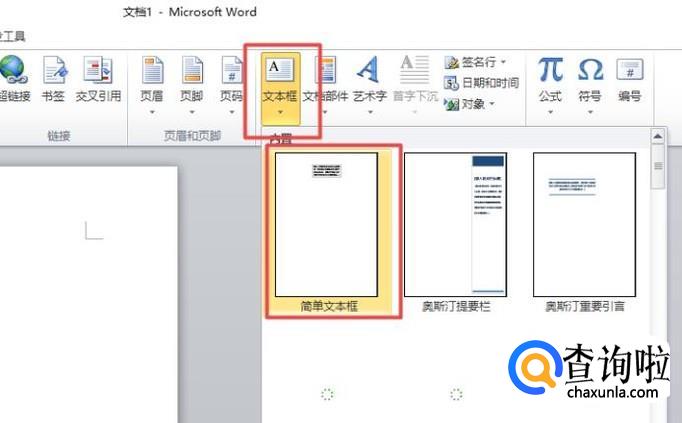Viewport: 682px width, 423px height.
Task: Choose the Austin pull quote thumbnail
Action: [584, 224]
